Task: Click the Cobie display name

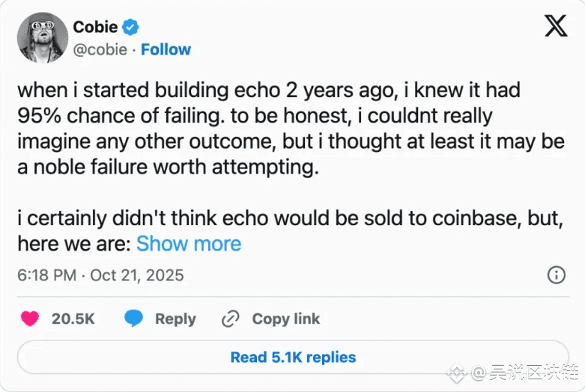Action: click(95, 28)
